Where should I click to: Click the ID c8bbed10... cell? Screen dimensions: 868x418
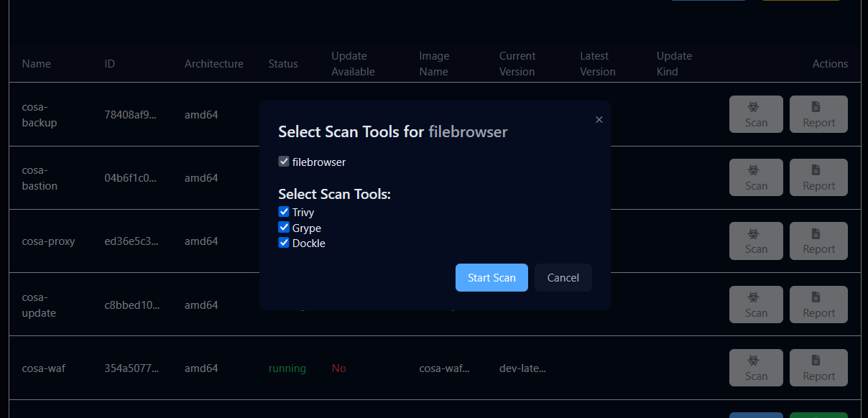pyautogui.click(x=132, y=305)
